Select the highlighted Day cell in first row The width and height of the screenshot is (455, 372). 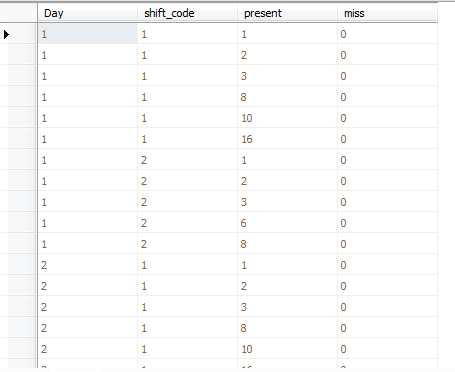[88, 34]
